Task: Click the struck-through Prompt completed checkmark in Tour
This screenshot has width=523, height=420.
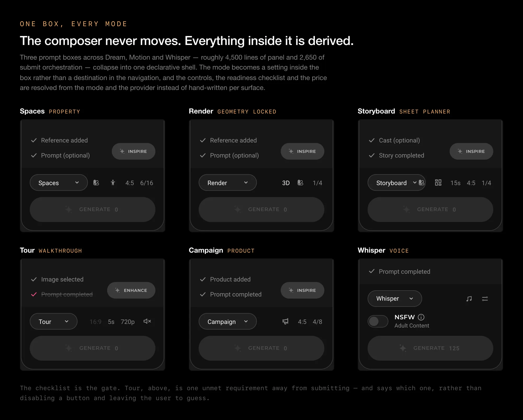Action: coord(34,294)
